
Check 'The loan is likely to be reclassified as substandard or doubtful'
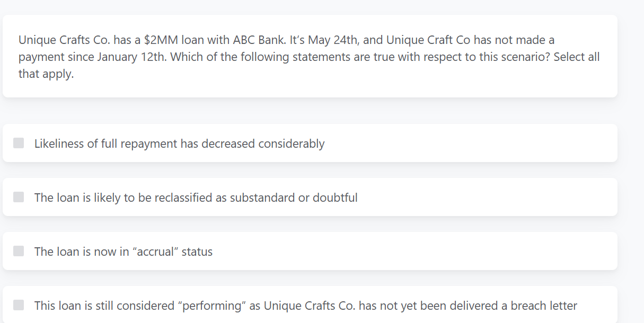(18, 197)
